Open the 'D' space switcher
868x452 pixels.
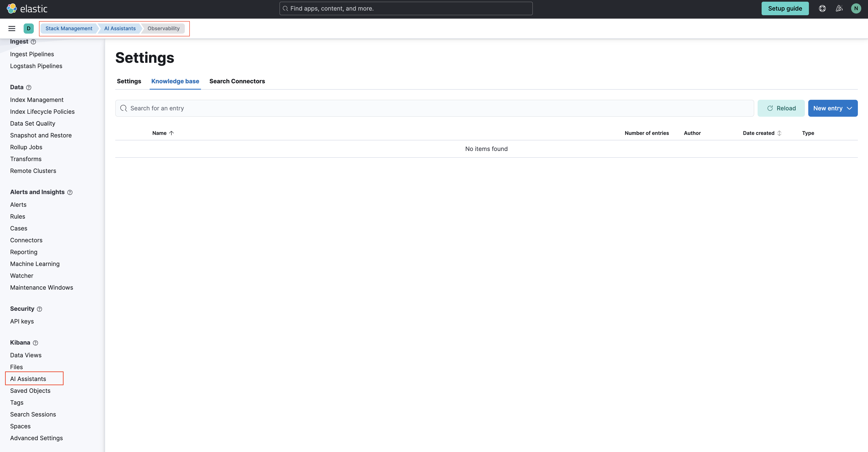click(x=29, y=28)
